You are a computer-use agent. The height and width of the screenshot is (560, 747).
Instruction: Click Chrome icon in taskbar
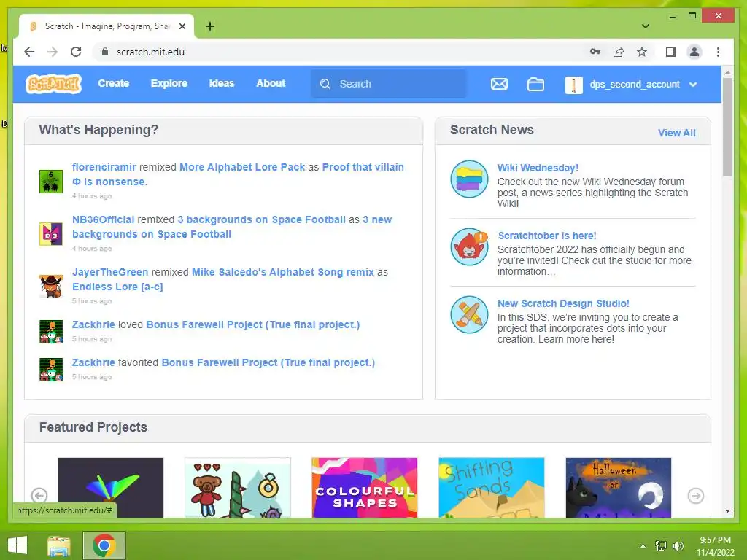click(104, 545)
